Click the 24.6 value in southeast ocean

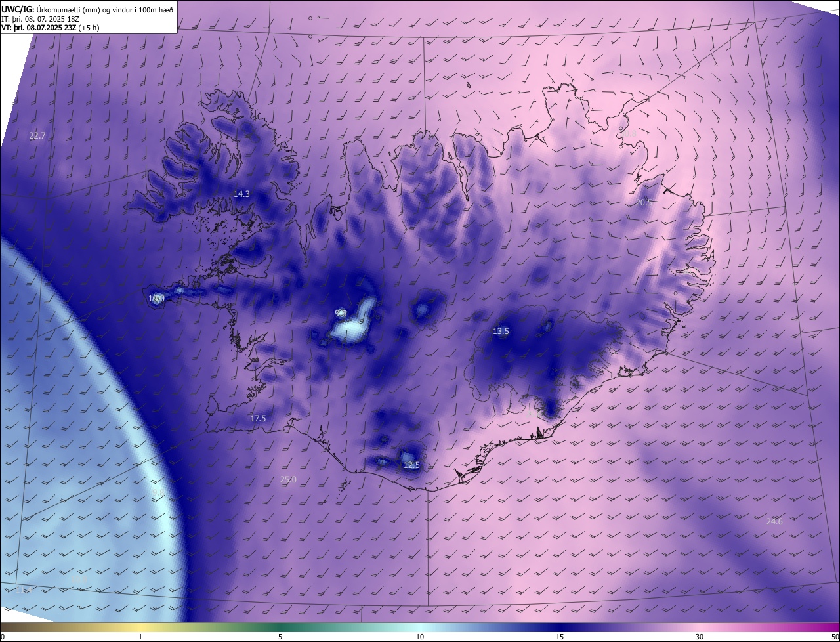774,521
